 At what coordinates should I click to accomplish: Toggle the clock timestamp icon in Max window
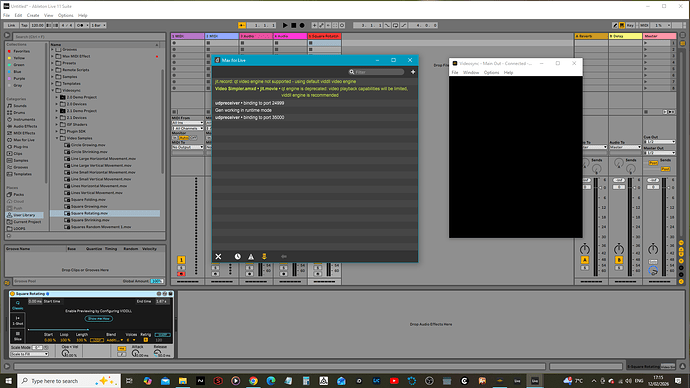tap(238, 256)
